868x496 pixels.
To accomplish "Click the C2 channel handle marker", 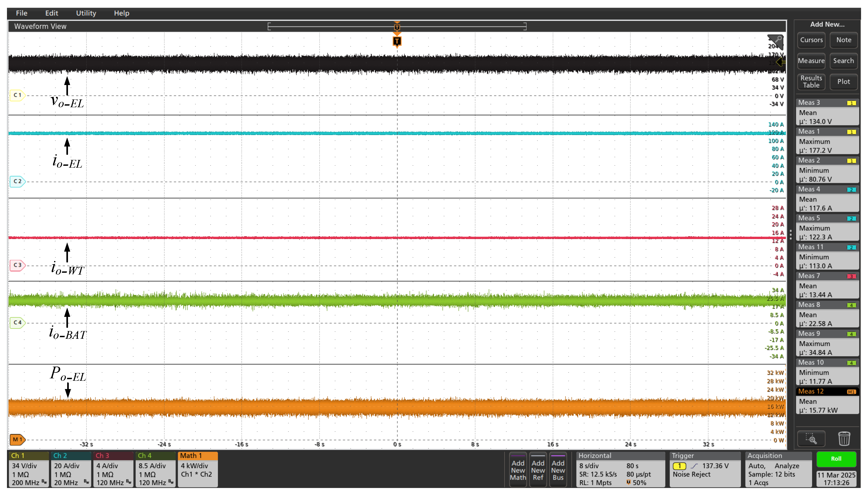I will pyautogui.click(x=17, y=181).
